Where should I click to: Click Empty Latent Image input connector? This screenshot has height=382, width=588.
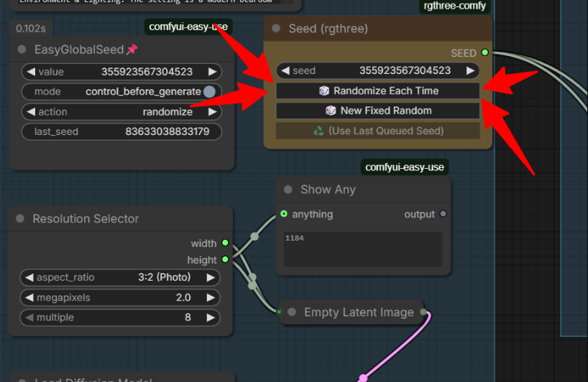[279, 312]
